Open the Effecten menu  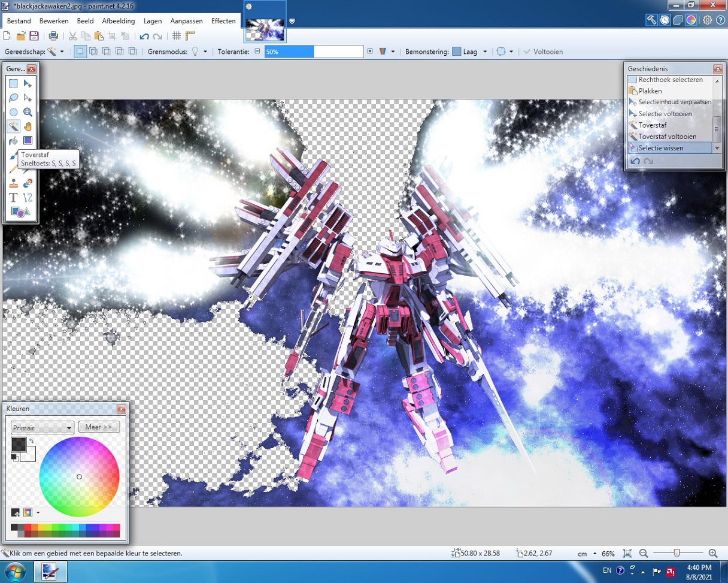[x=223, y=21]
